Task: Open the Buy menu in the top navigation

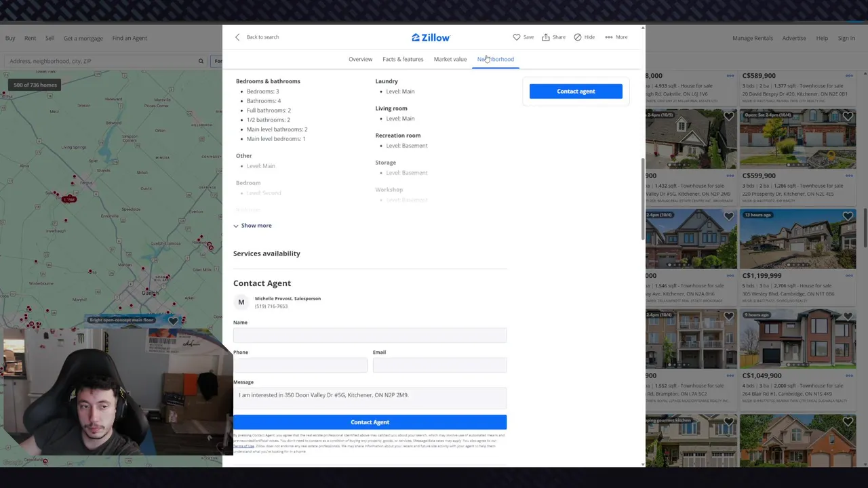Action: (10, 39)
